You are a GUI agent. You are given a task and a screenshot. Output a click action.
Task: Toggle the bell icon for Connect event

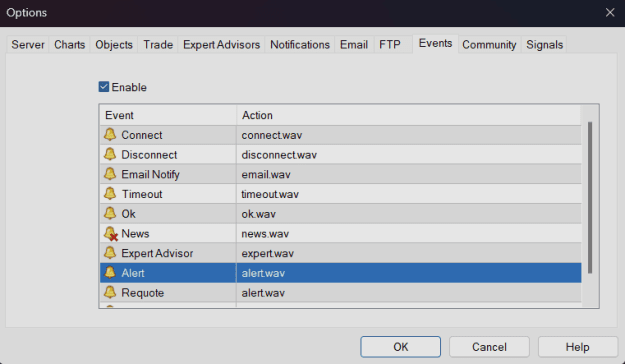pyautogui.click(x=110, y=135)
